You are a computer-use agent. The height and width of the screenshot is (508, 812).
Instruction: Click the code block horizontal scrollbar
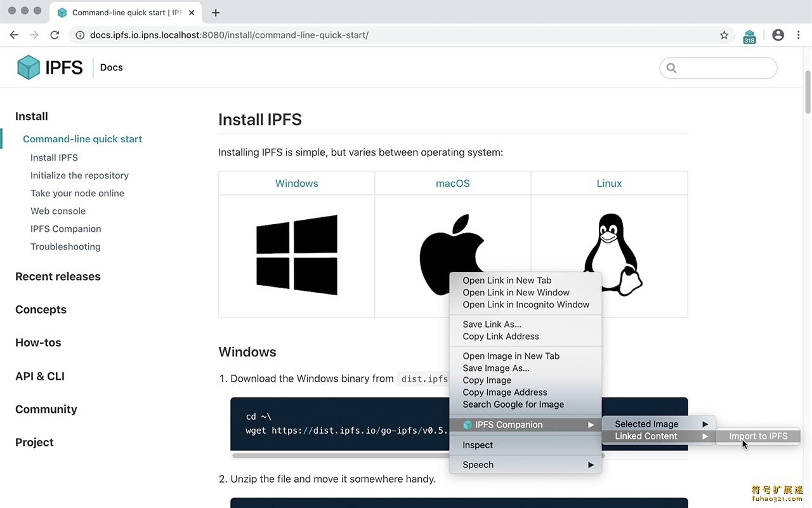(419, 455)
